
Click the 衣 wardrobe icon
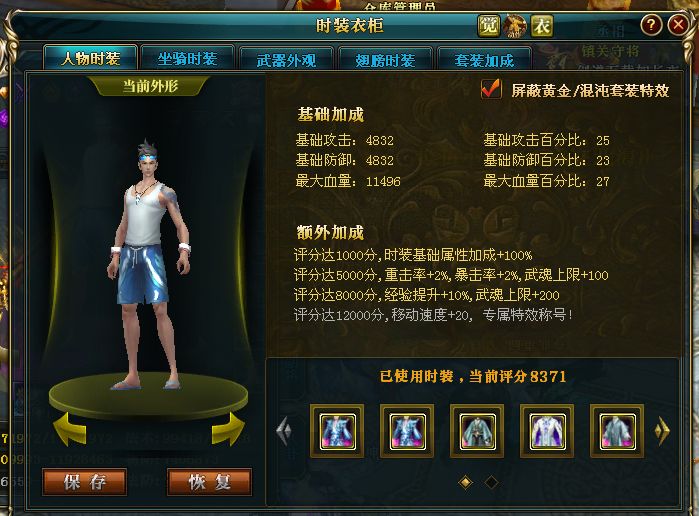coord(542,25)
